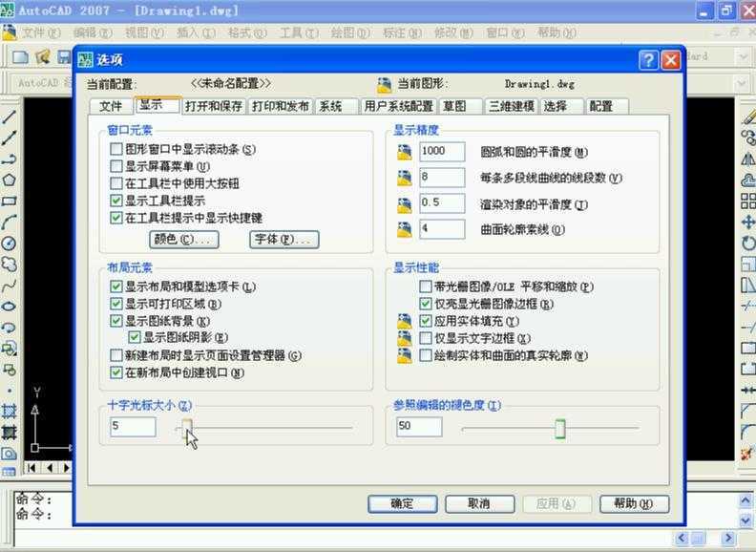Switch to the 打开和保存 tab
756x552 pixels.
point(214,106)
